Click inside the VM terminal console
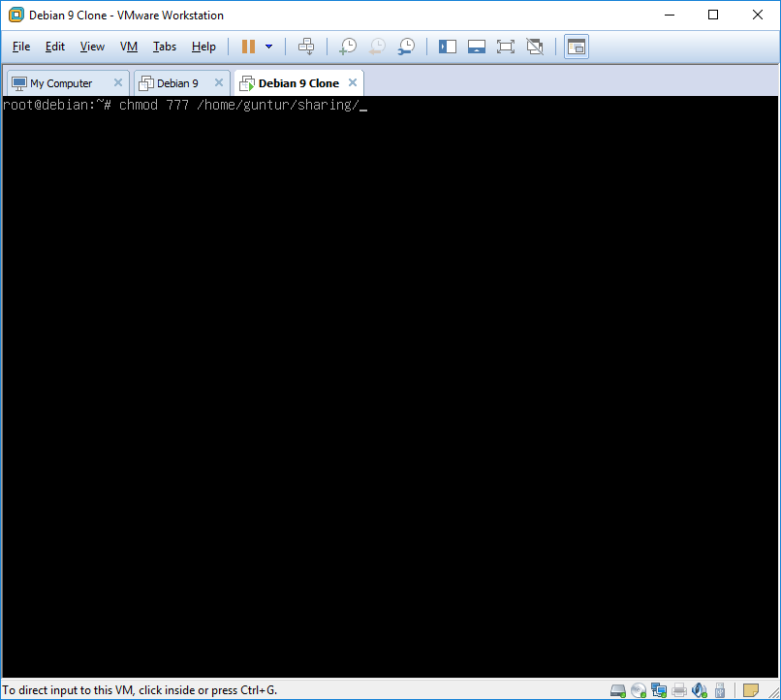Screen dimensions: 781x700 [x=390, y=386]
